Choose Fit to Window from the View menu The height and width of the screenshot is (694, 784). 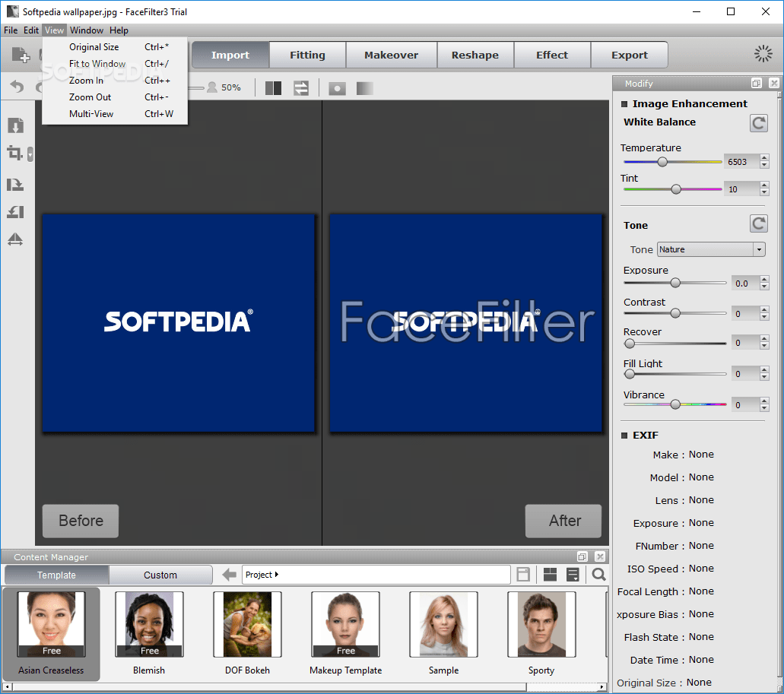click(x=115, y=64)
